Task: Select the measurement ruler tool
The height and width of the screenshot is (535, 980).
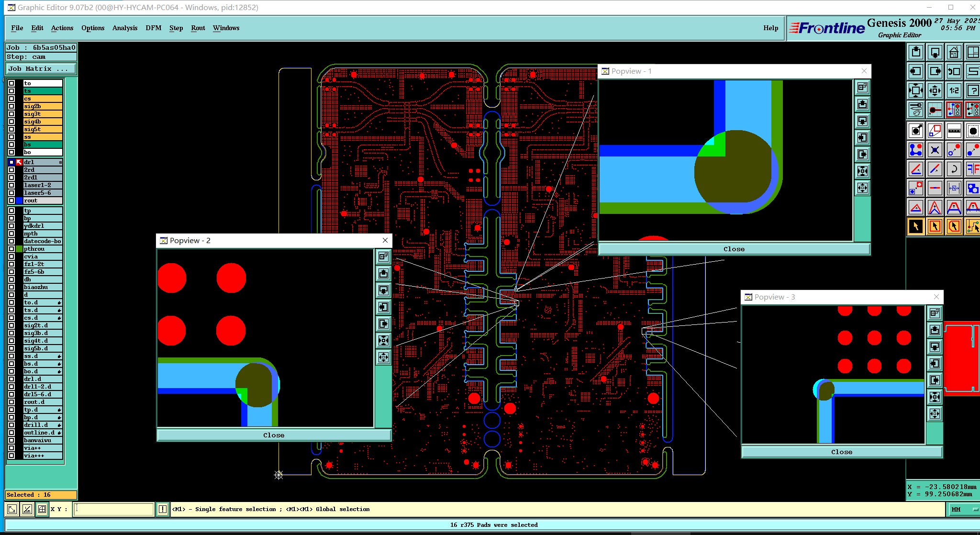Action: (x=954, y=130)
